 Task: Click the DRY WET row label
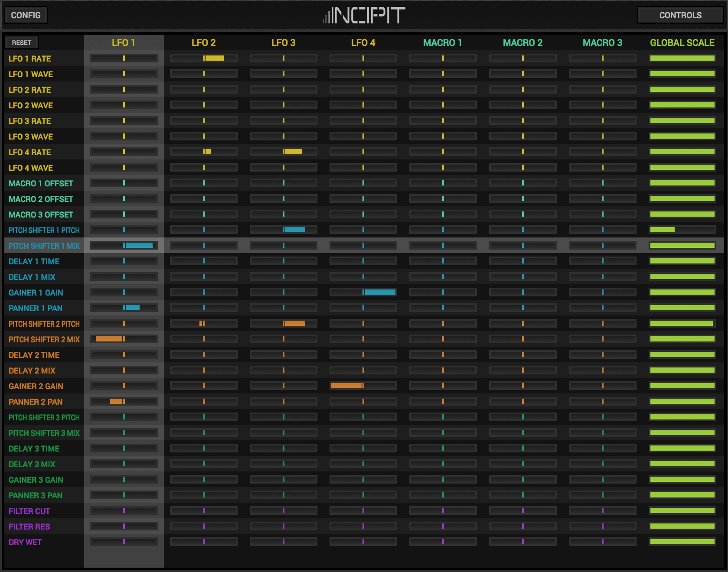point(25,542)
